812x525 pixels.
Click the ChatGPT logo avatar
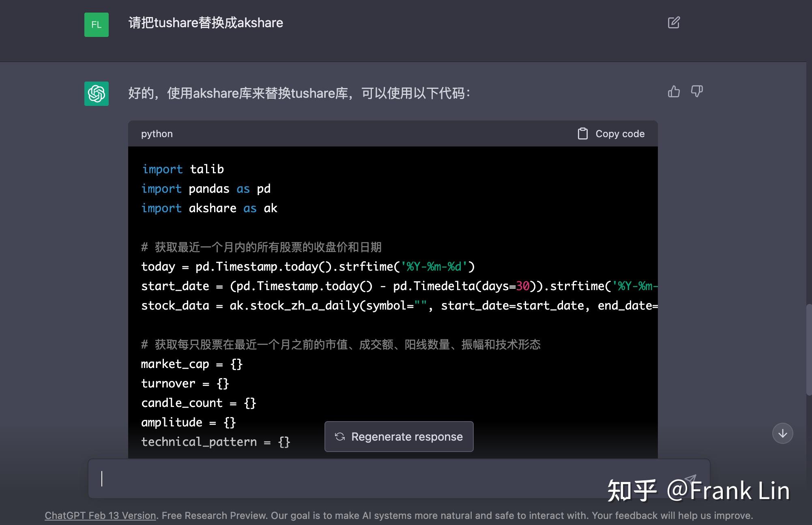click(97, 94)
